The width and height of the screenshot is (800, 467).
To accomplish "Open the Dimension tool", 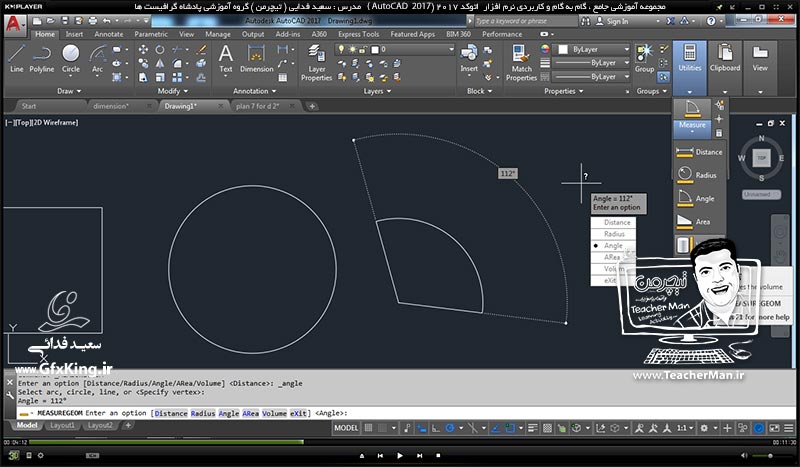I will pos(256,58).
